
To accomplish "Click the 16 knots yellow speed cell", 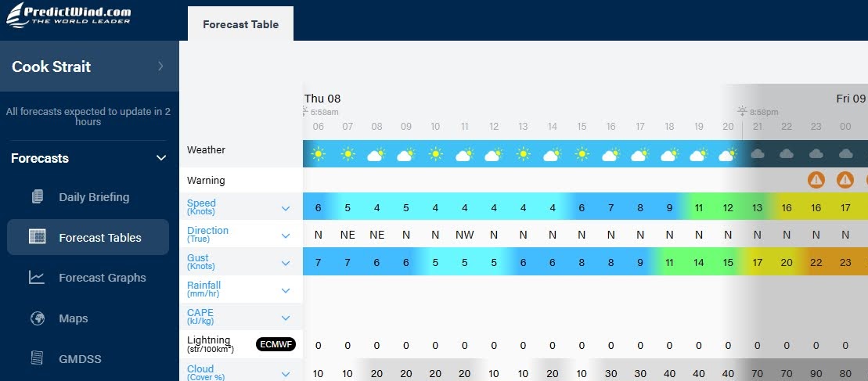I will point(787,207).
